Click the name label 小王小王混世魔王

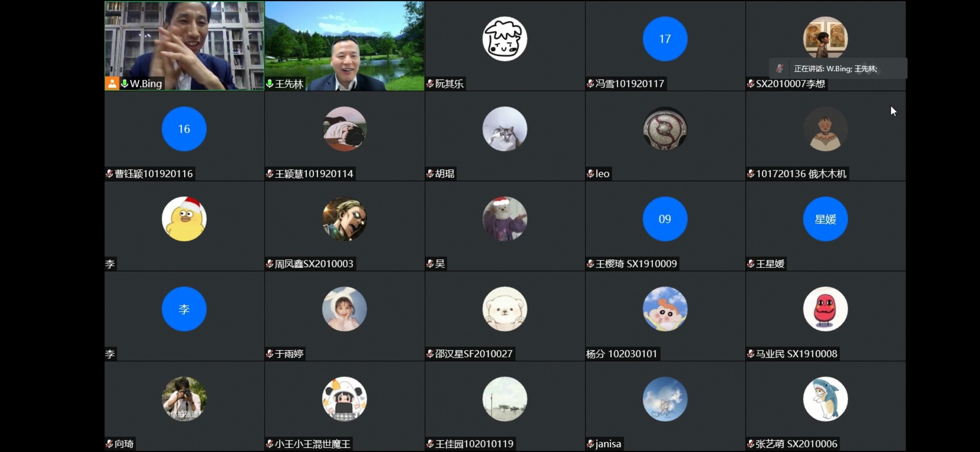pyautogui.click(x=313, y=444)
